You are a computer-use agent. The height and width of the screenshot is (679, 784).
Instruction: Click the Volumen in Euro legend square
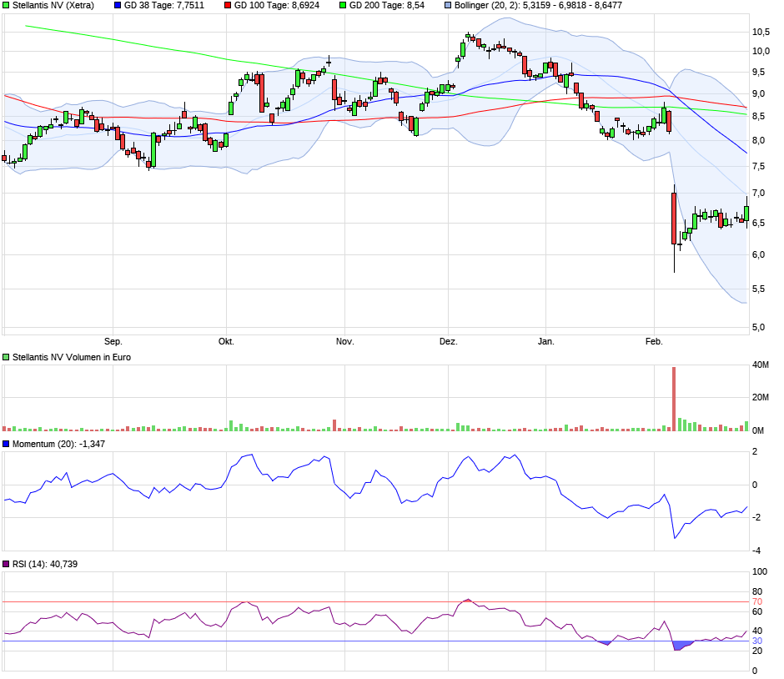(x=7, y=357)
